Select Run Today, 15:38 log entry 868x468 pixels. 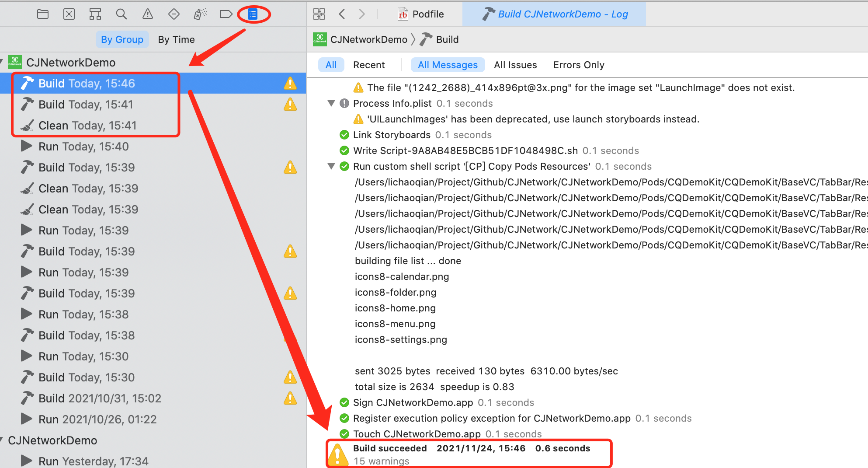click(153, 314)
